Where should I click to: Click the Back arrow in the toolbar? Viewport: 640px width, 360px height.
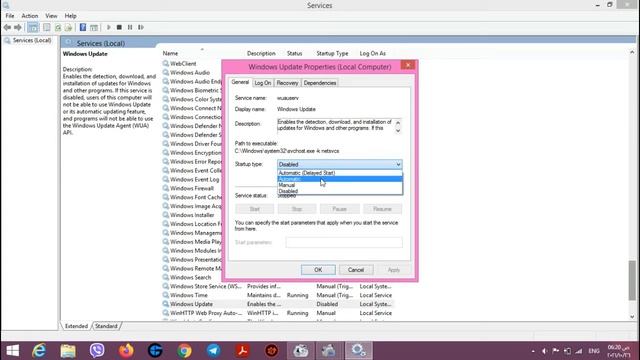coord(7,27)
